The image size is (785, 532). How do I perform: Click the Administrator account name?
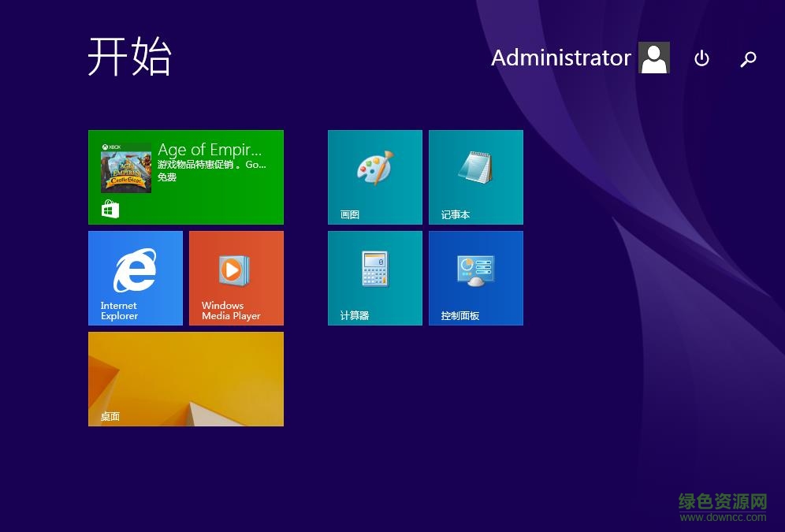[561, 58]
